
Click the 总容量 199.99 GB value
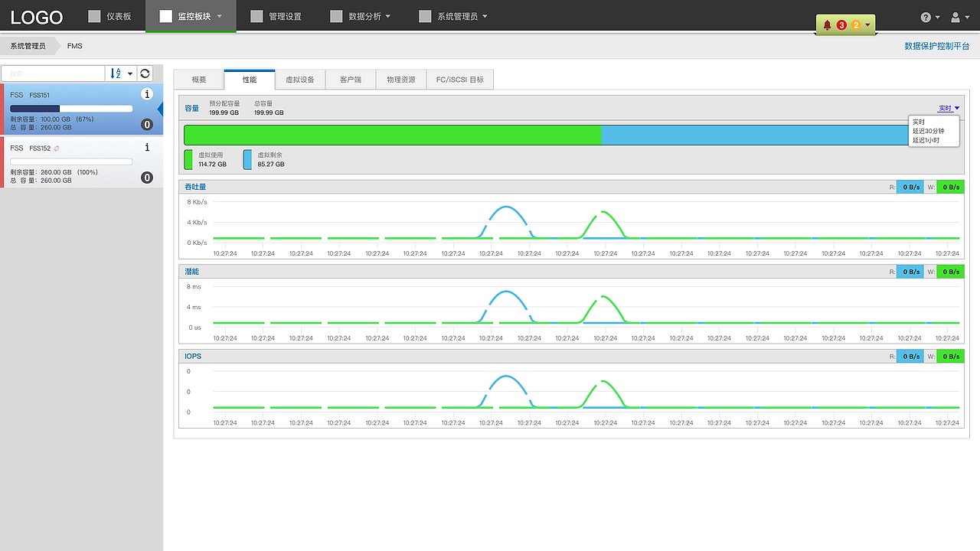[269, 112]
